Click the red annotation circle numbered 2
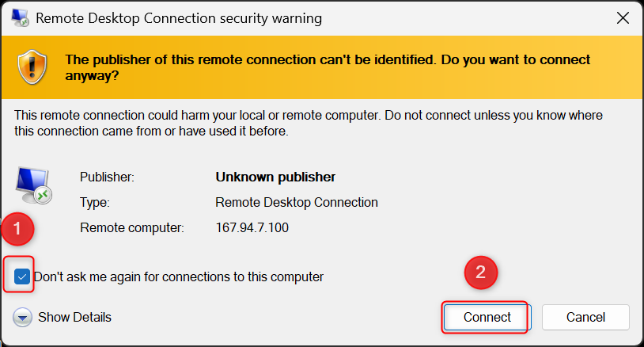Screen dimensions: 644x347 [x=479, y=273]
